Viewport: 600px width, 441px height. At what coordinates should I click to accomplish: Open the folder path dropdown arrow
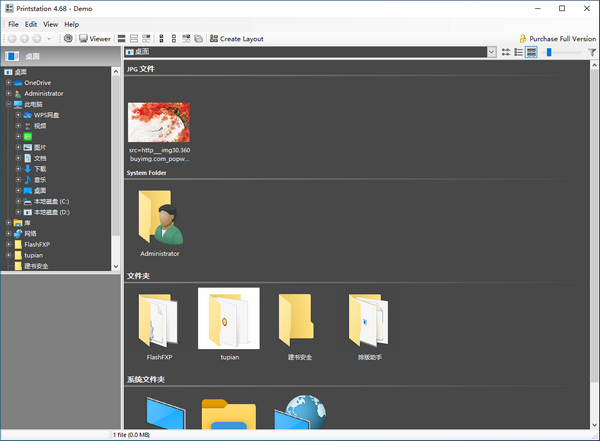tap(491, 52)
